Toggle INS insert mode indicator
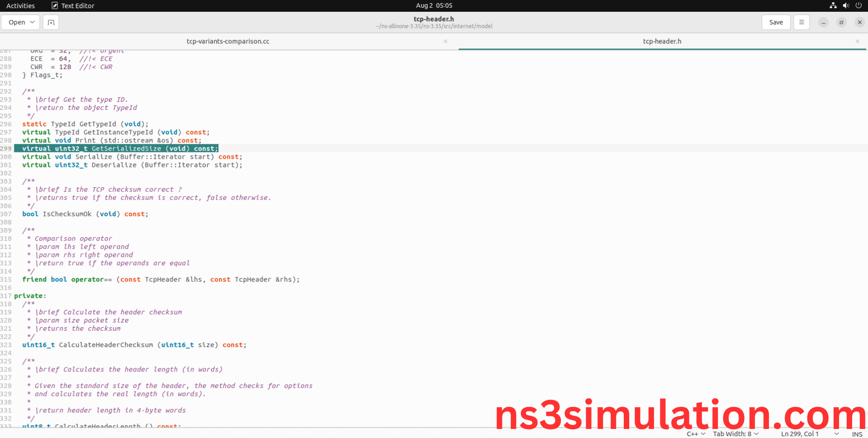868x438 pixels. click(x=857, y=434)
